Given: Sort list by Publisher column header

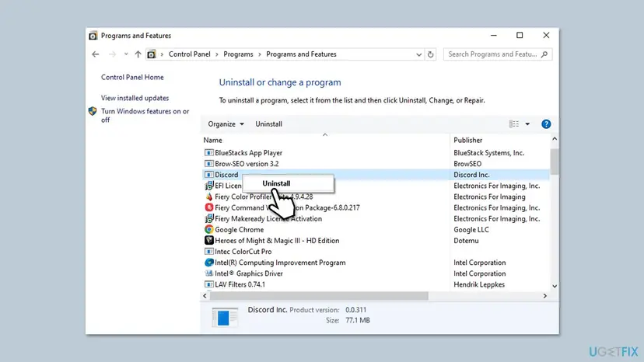Looking at the screenshot, I should coord(467,141).
